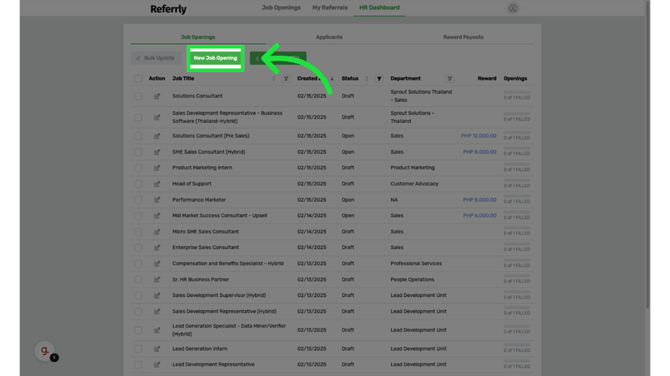
Task: Select the Head of Support checkbox
Action: 138,184
